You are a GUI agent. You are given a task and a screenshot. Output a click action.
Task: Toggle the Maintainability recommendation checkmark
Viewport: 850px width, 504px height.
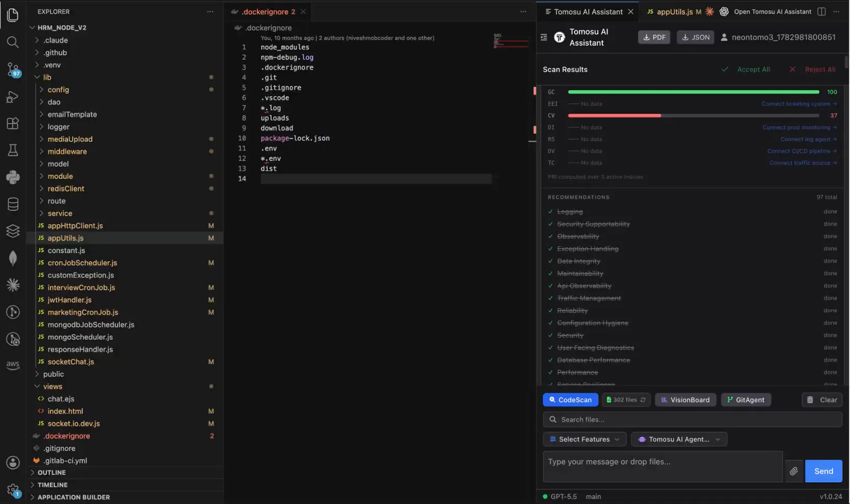coord(551,274)
